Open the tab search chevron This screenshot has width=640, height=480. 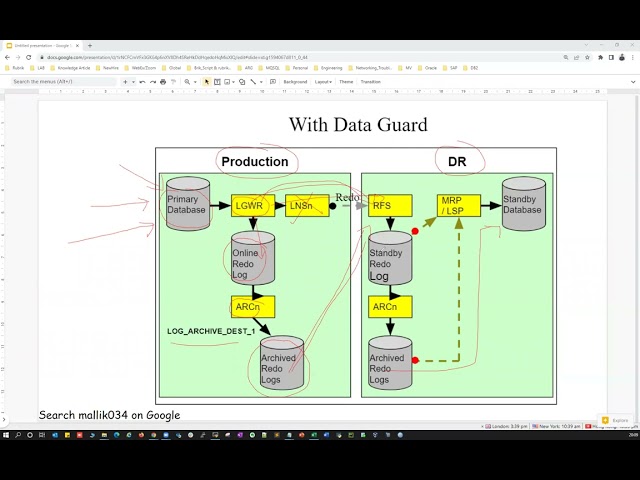pos(587,45)
